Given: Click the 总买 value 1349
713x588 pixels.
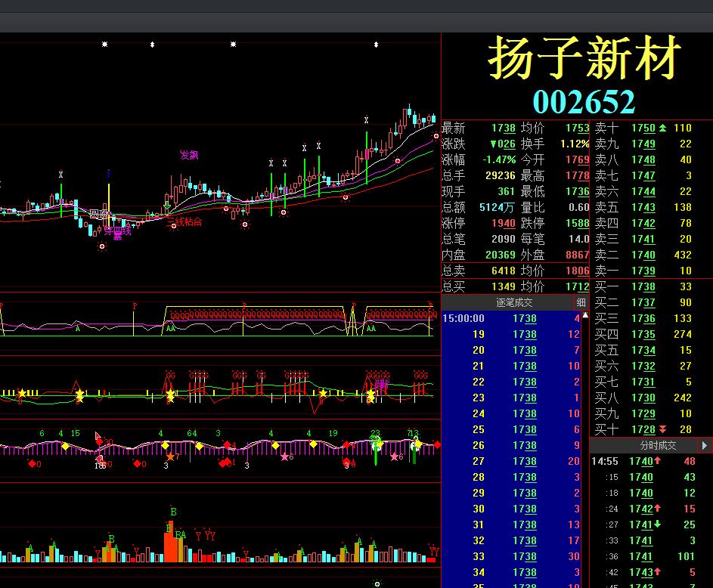Looking at the screenshot, I should tap(504, 286).
